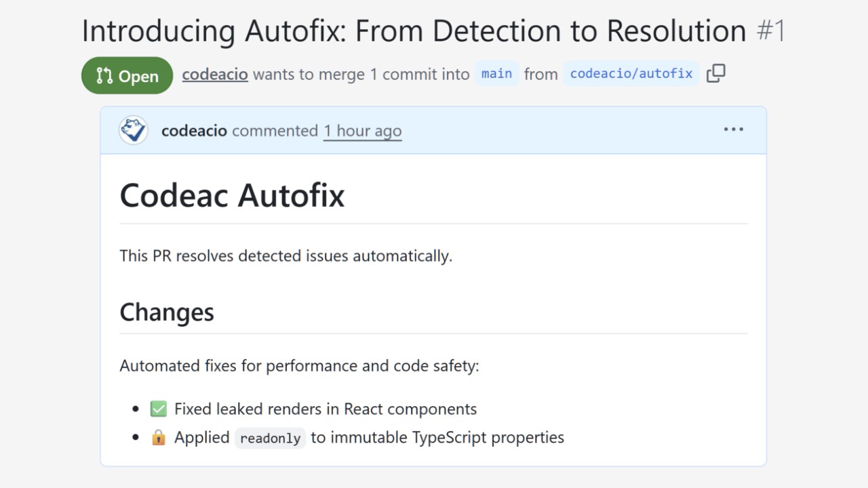
Task: Click the comment header bar
Action: (x=542, y=129)
